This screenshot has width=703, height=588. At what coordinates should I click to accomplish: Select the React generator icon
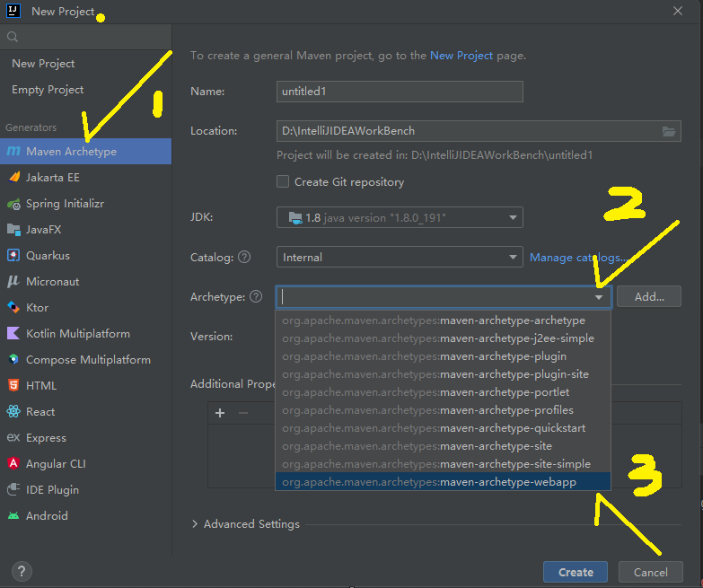[x=13, y=412]
